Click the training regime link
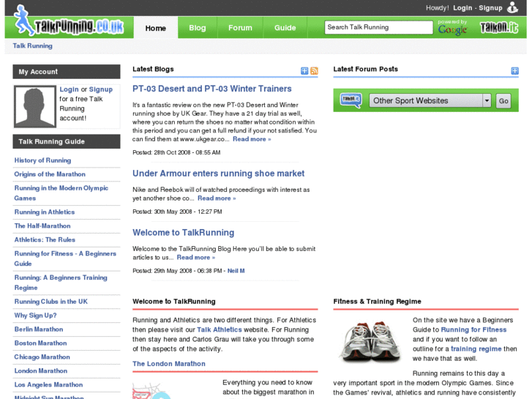Viewport: 532px width, 399px height. 476,349
